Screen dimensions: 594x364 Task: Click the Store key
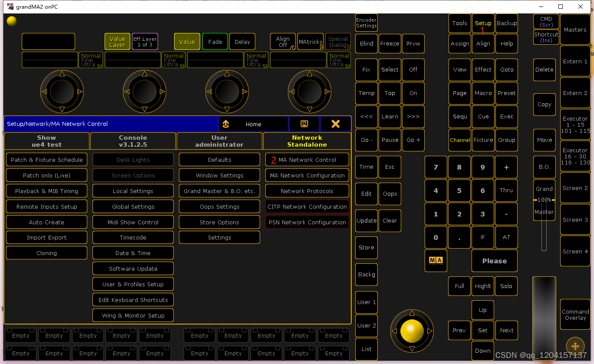(366, 248)
